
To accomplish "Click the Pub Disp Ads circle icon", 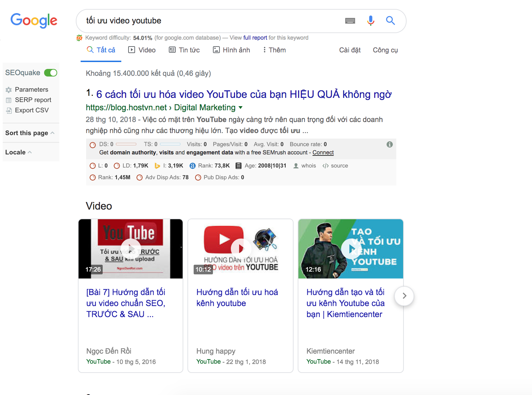I will point(198,178).
